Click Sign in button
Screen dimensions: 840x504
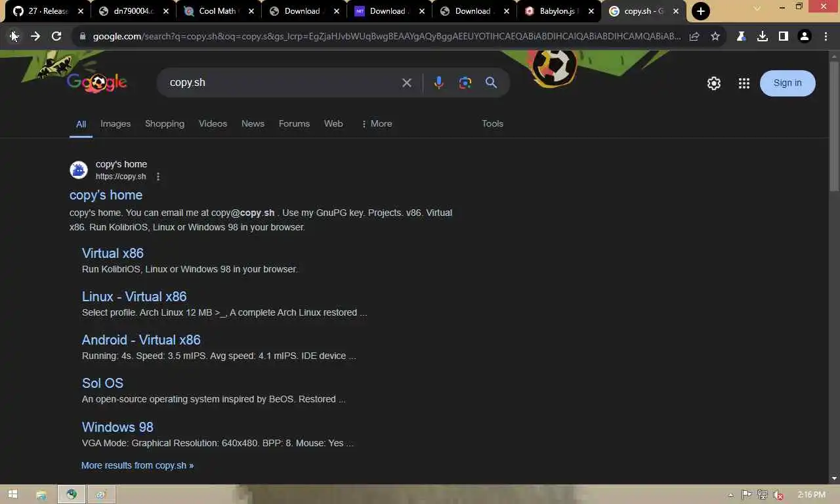787,83
